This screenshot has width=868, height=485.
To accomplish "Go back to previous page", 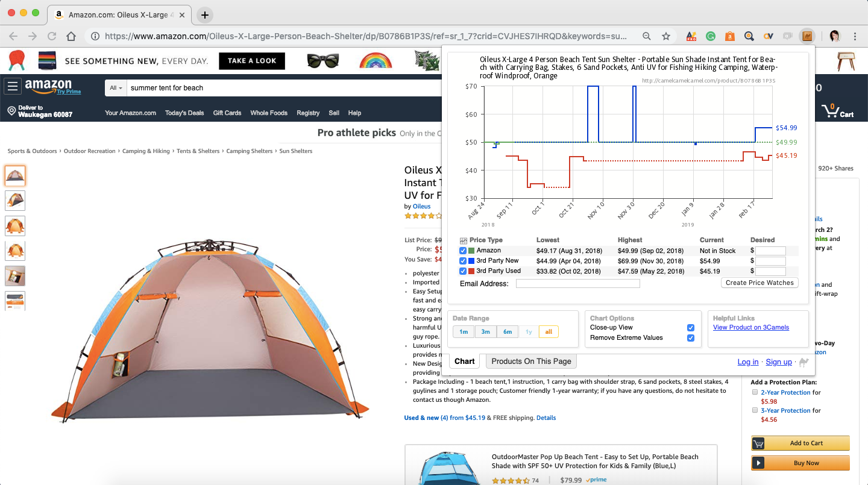I will 13,36.
